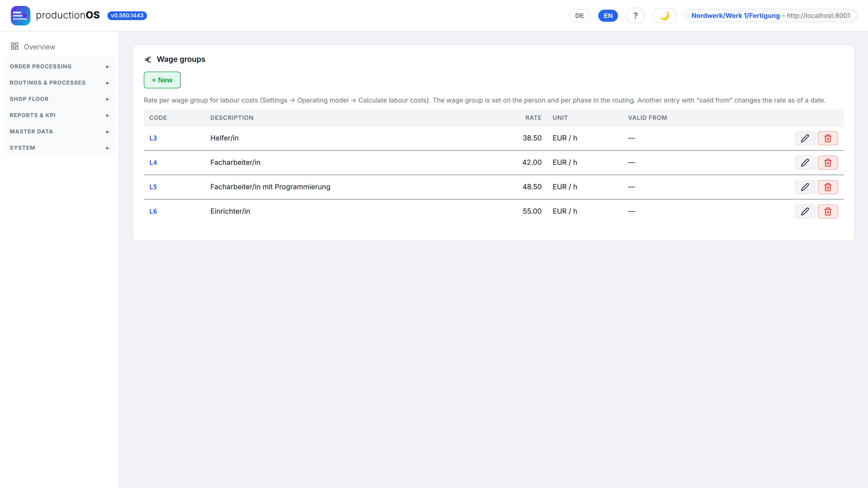Viewport: 868px width, 488px height.
Task: Expand the Master Data section
Action: click(59, 131)
